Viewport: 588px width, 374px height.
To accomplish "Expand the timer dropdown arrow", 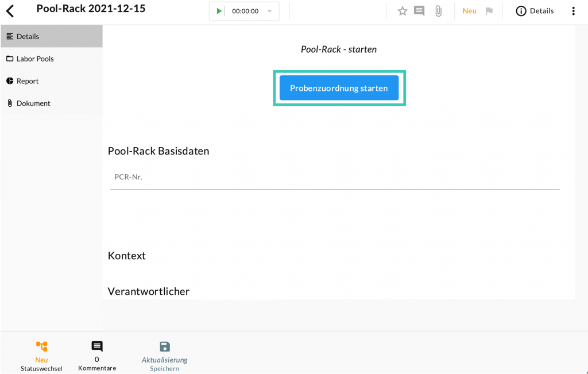I will 269,11.
